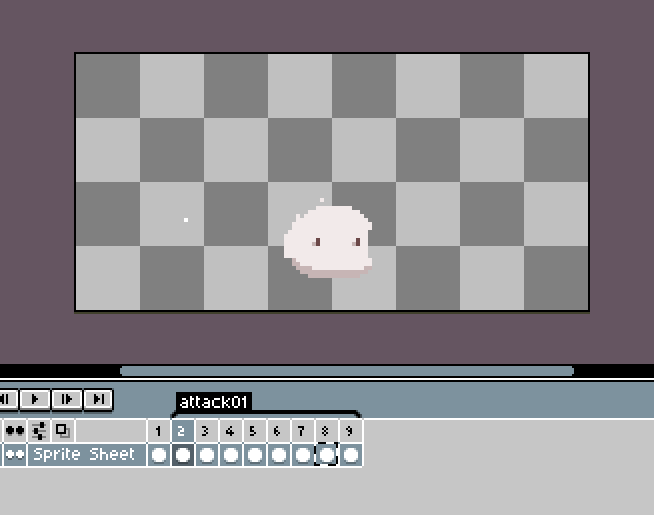Open the attack01 animation tag
Viewport: 654px width, 515px height.
tap(213, 402)
